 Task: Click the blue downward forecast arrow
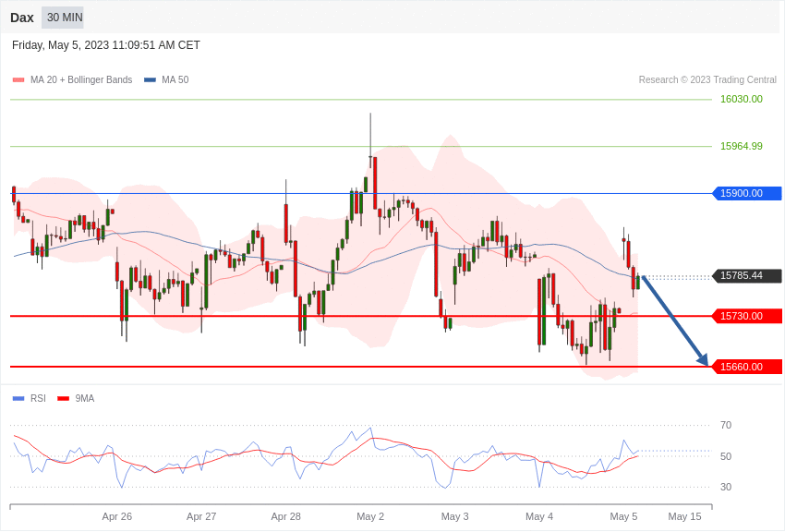[674, 320]
